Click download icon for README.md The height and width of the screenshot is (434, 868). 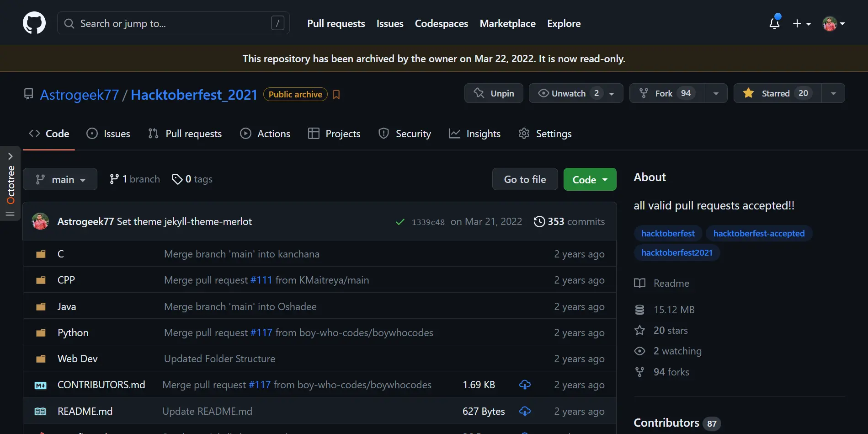(x=525, y=411)
